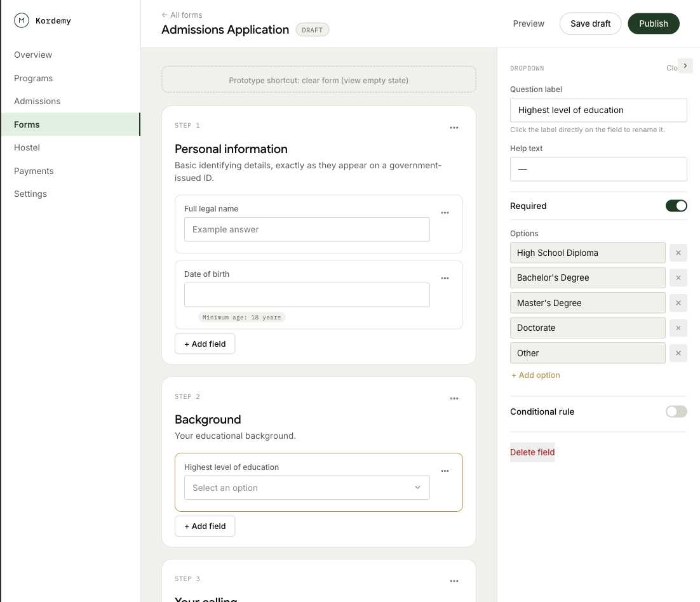Click the Full legal name example input
This screenshot has height=602, width=700.
pos(307,229)
